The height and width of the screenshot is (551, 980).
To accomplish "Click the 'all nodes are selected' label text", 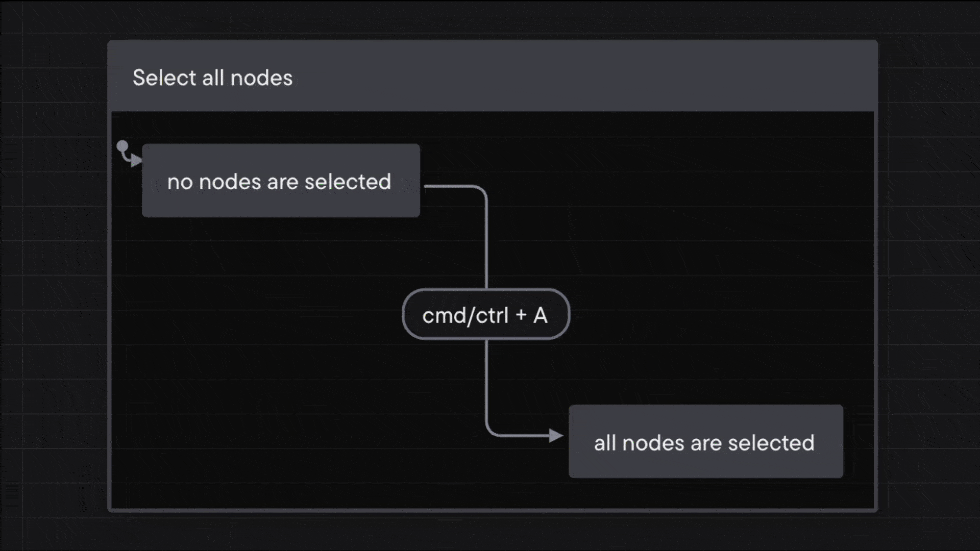I will [x=704, y=443].
